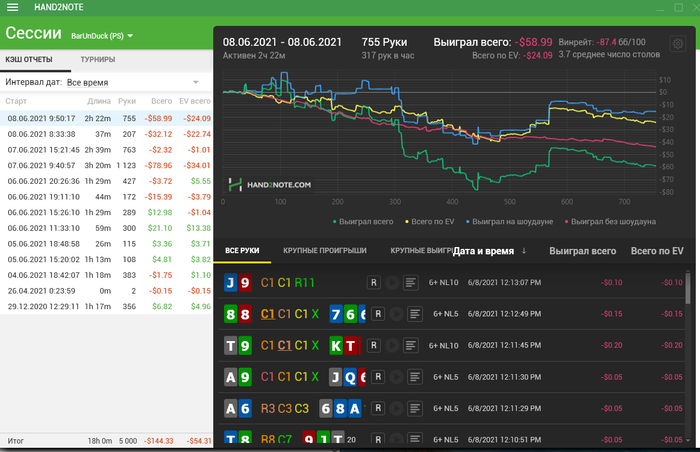The height and width of the screenshot is (452, 700).
Task: Open hand history text for T8 hand
Action: pos(415,439)
